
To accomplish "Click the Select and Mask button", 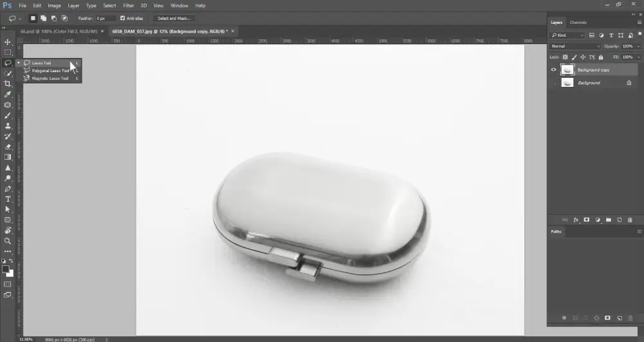I will [x=174, y=19].
